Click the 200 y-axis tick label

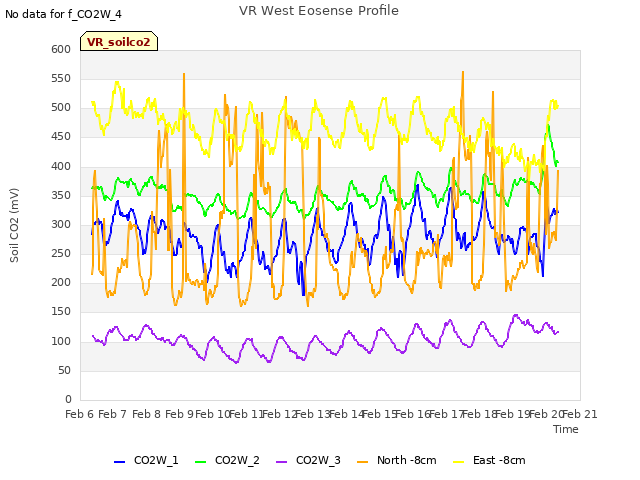[x=61, y=283]
